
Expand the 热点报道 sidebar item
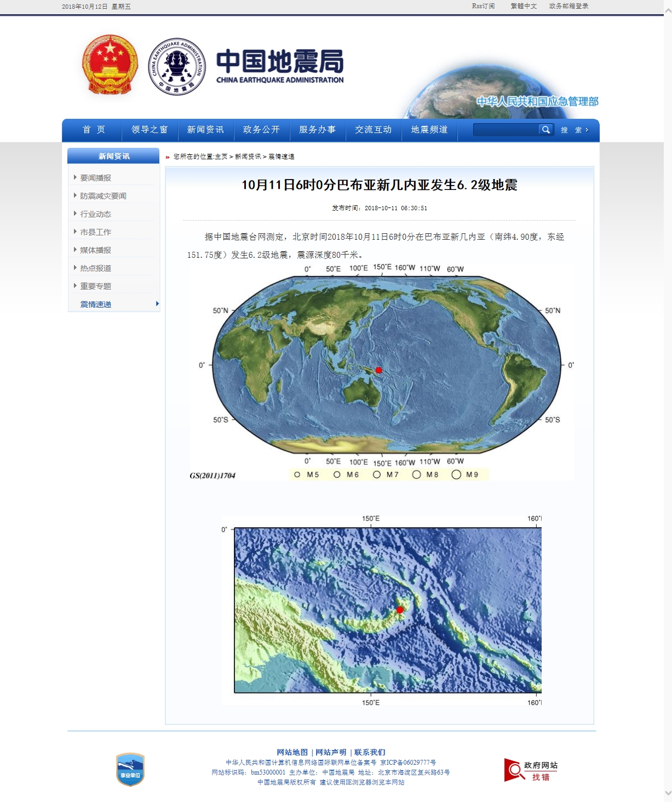95,268
